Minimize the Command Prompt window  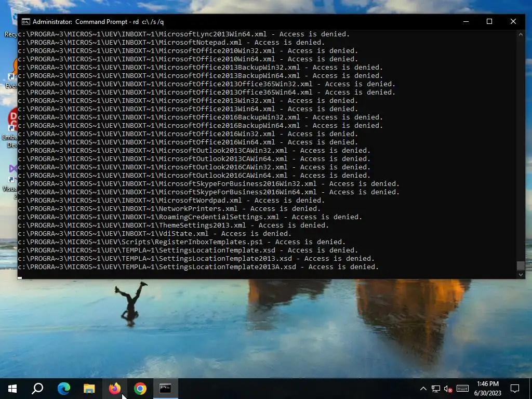click(x=466, y=21)
